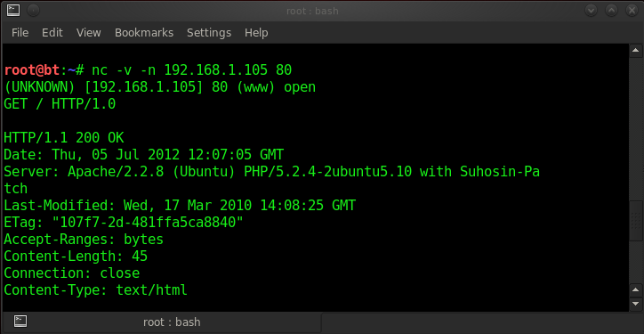Click the ETag header line
Viewport: 644px width, 334px height.
click(124, 223)
